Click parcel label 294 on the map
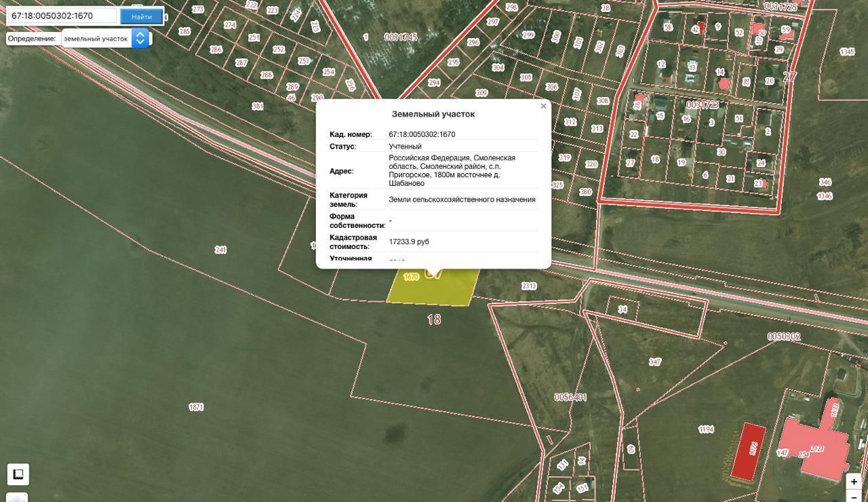Image resolution: width=868 pixels, height=502 pixels. 434,83
